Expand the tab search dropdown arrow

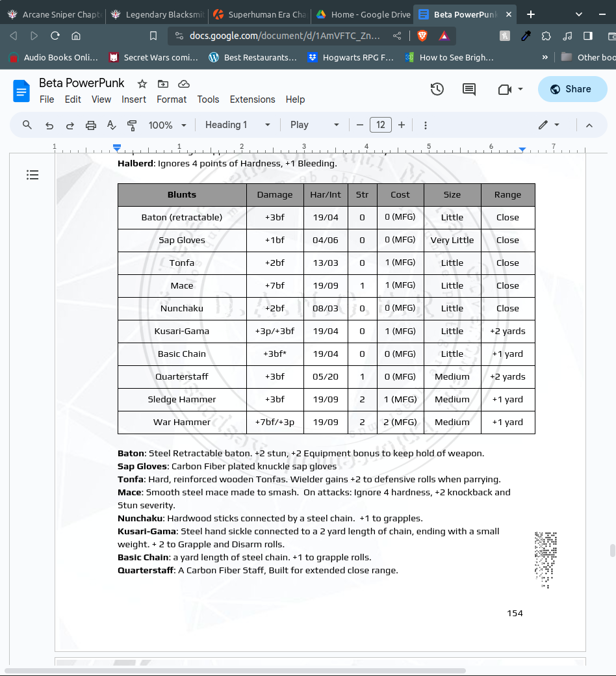pyautogui.click(x=579, y=15)
